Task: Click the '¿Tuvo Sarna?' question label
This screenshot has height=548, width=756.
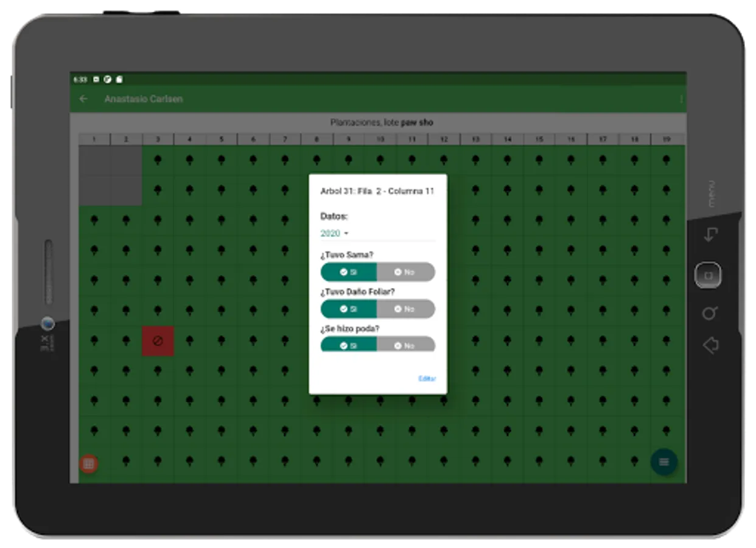Action: (347, 255)
